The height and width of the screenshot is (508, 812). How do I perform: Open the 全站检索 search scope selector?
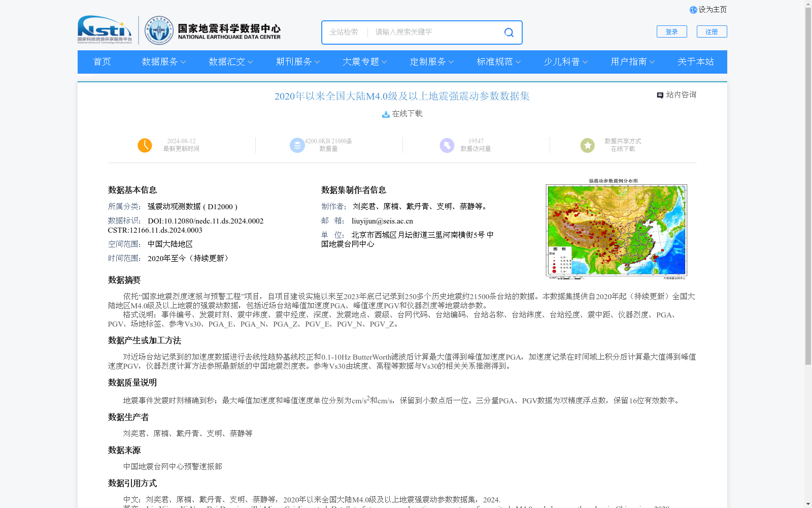[x=344, y=32]
